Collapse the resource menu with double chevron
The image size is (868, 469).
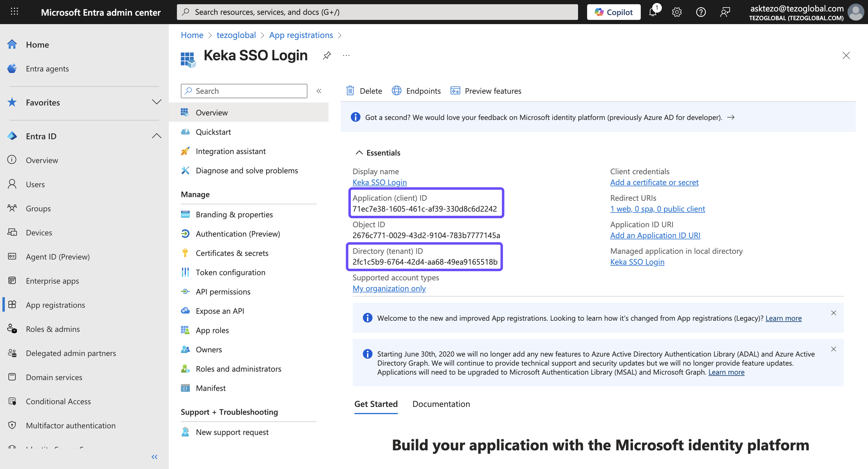tap(319, 91)
